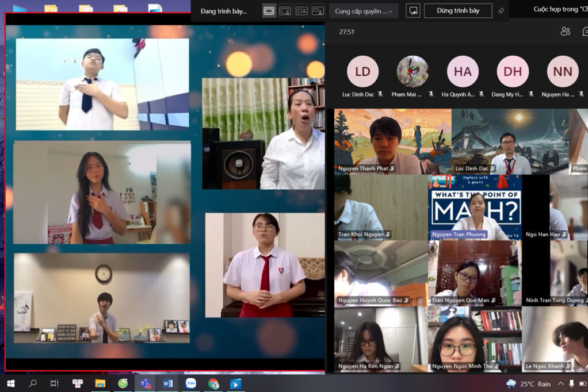The image size is (588, 392).
Task: Select Ngo Han Hao's video tile
Action: coord(555,207)
